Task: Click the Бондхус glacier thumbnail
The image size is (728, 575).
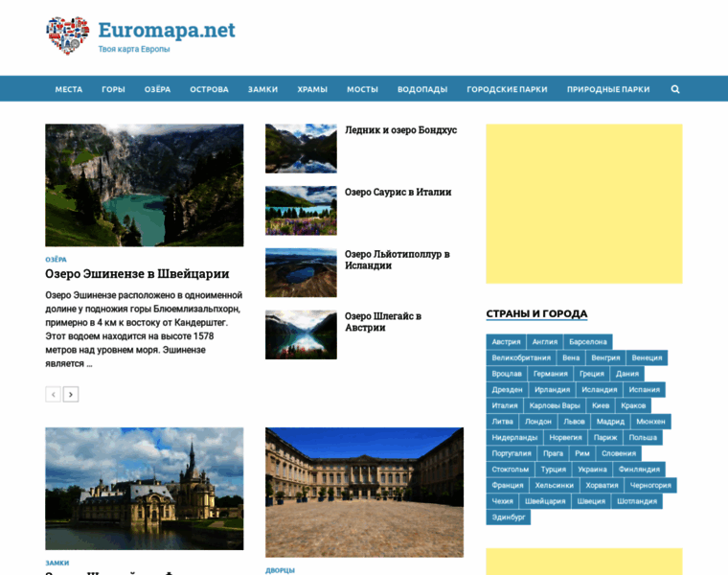Action: coord(302,149)
